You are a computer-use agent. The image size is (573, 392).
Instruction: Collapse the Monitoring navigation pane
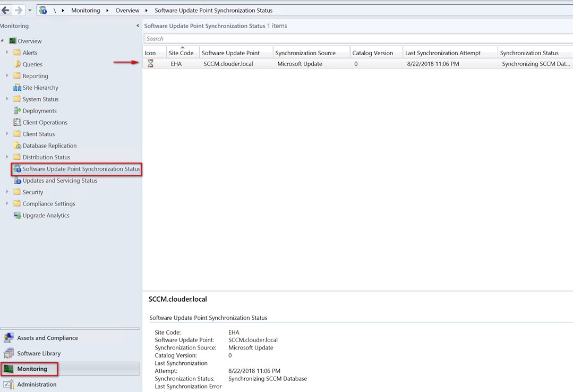point(138,25)
